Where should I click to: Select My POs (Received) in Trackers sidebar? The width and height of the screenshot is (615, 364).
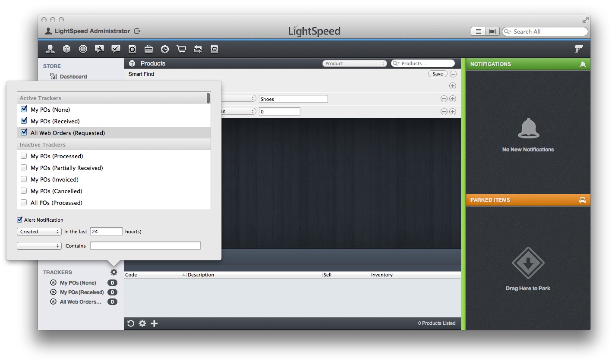(82, 292)
